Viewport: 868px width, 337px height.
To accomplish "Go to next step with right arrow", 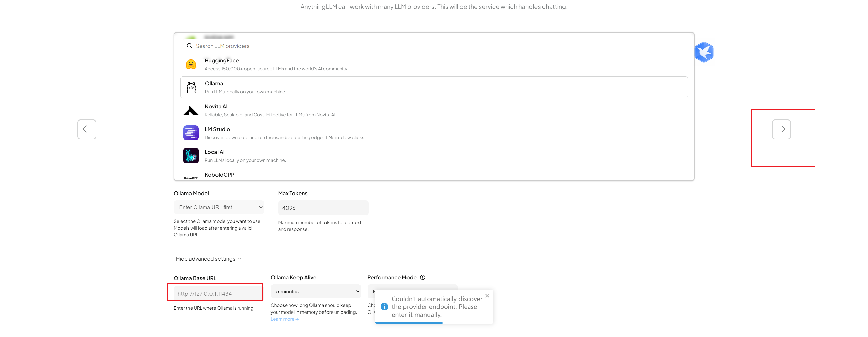I will coord(781,129).
